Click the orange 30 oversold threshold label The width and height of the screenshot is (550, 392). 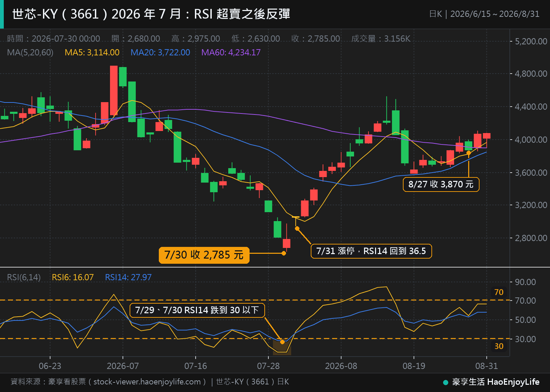(499, 346)
